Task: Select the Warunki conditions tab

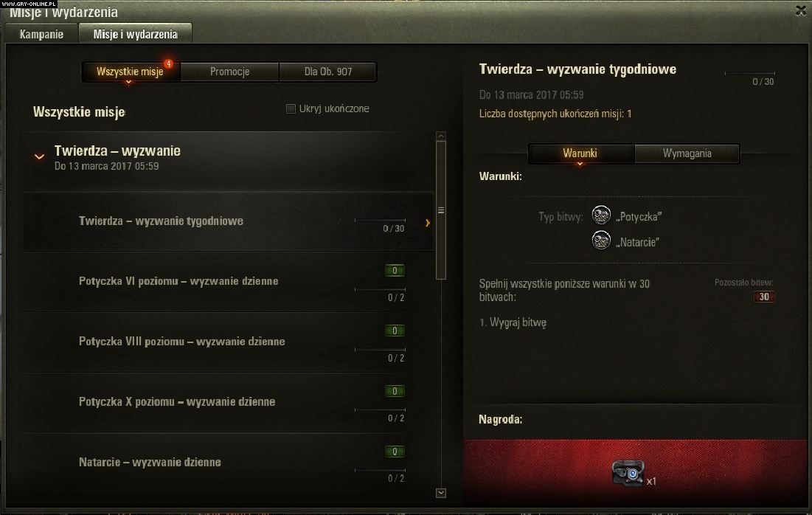Action: tap(580, 153)
